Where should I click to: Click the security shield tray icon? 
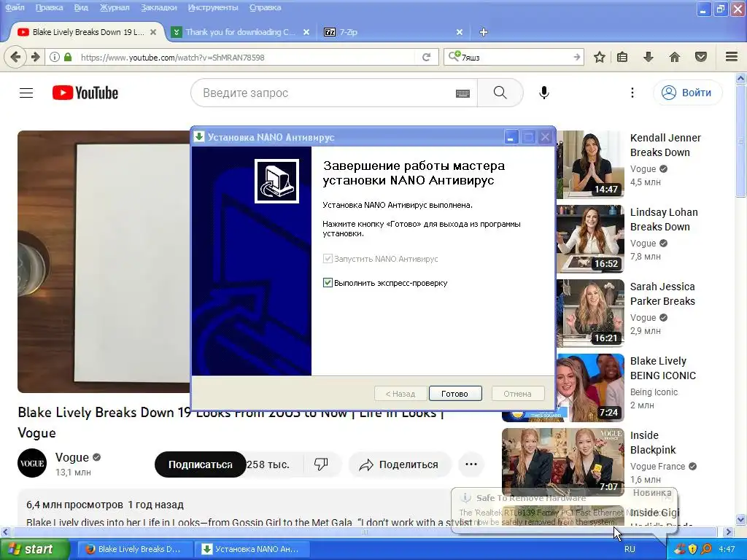coord(692,549)
